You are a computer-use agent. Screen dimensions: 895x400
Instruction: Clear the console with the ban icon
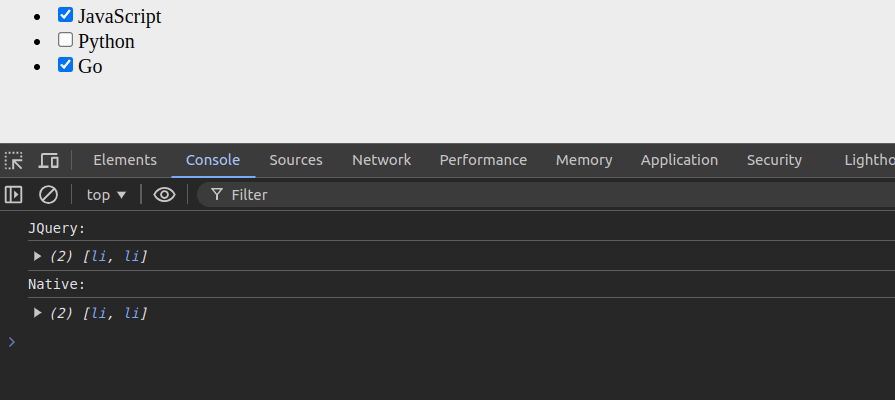coord(48,195)
